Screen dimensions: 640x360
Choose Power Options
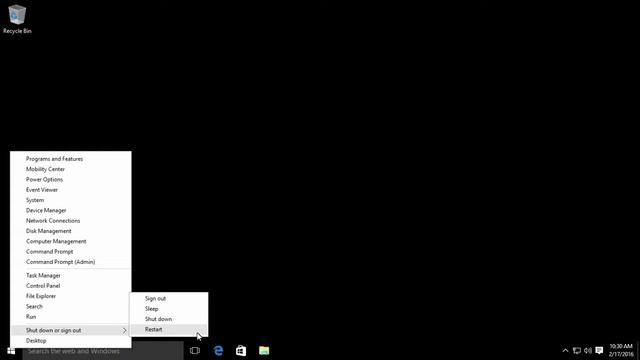71,179
